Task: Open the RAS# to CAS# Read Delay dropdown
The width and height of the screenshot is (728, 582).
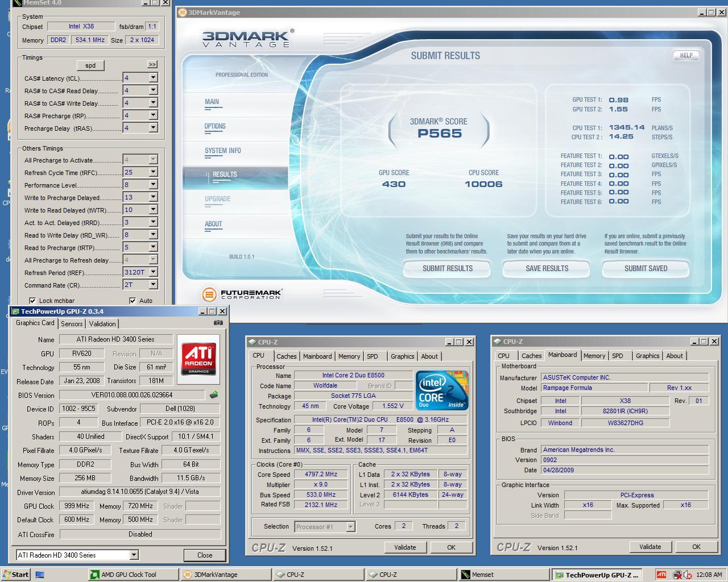Action: (x=153, y=90)
